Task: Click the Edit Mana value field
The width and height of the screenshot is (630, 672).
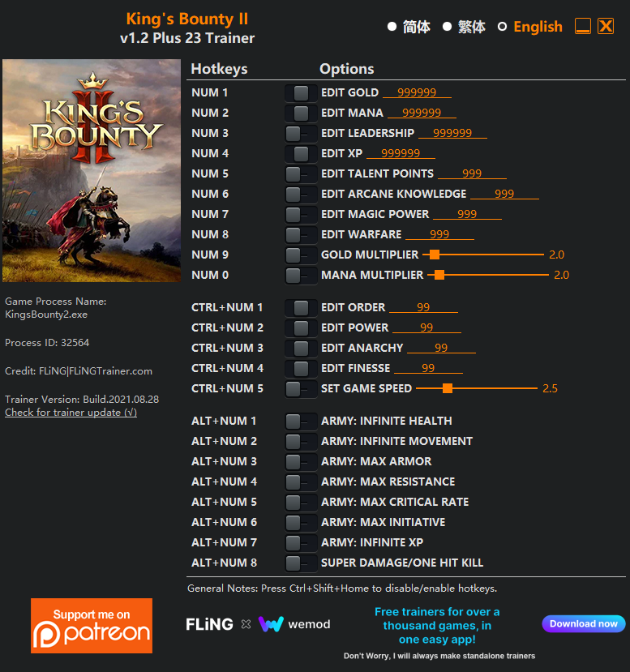Action: click(422, 113)
